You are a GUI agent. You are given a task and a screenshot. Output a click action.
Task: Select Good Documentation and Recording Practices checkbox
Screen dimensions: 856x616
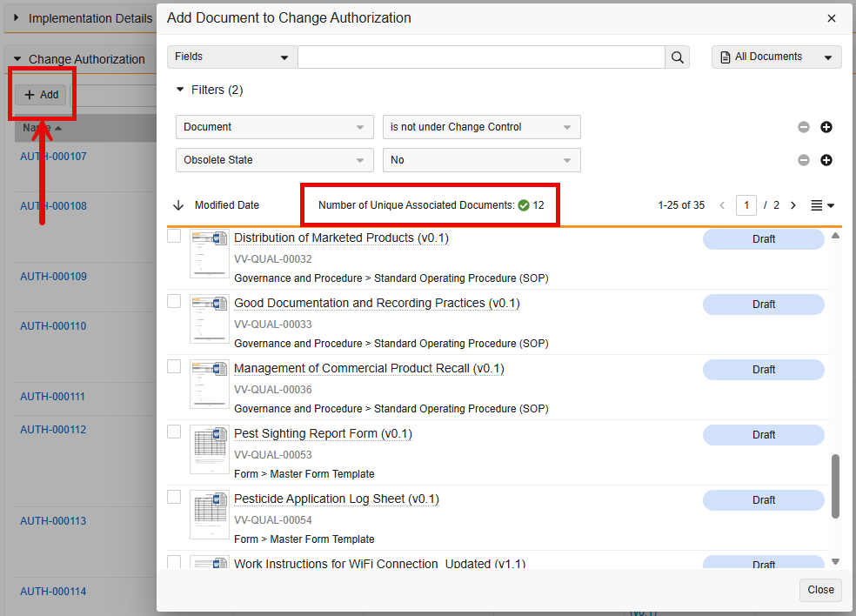point(174,301)
